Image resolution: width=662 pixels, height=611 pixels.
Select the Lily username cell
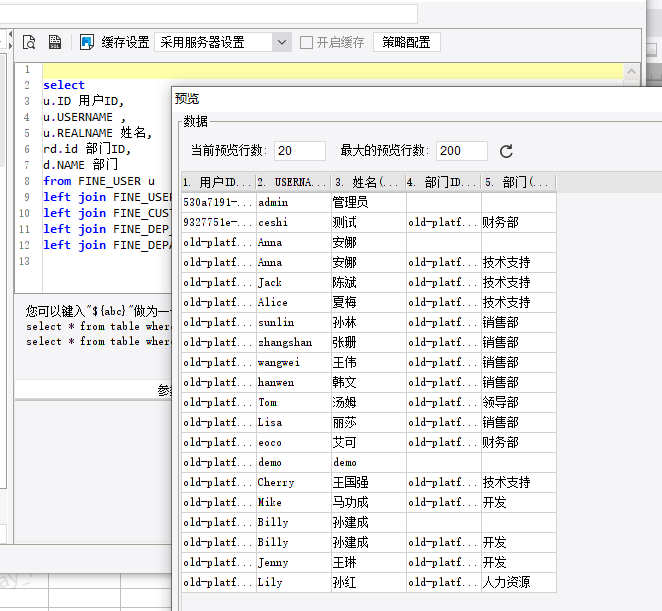[293, 582]
